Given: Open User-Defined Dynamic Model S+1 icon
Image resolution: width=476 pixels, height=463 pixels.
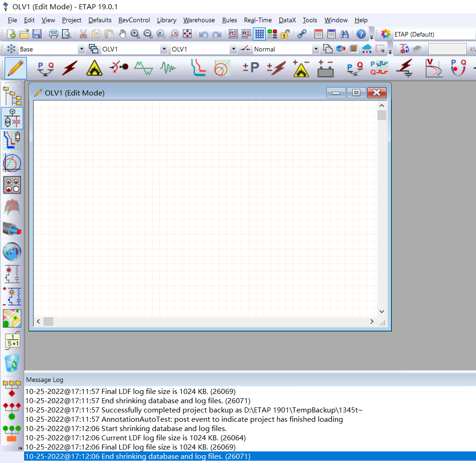Looking at the screenshot, I should [x=13, y=341].
